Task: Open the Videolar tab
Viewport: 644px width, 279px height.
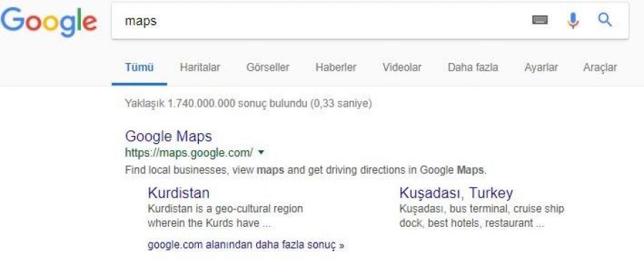Action: [x=402, y=67]
